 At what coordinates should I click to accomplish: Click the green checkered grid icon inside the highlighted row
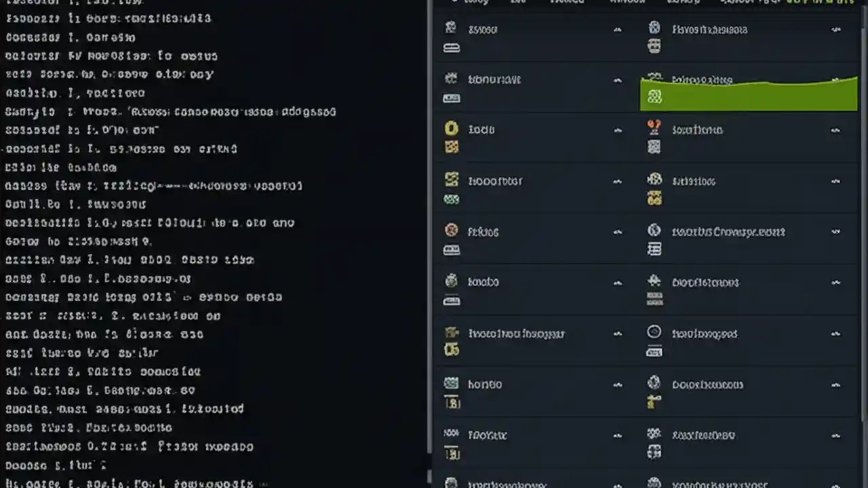pos(654,97)
